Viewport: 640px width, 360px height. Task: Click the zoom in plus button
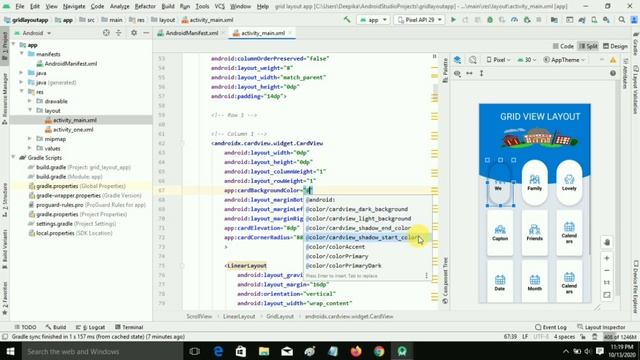point(607,258)
